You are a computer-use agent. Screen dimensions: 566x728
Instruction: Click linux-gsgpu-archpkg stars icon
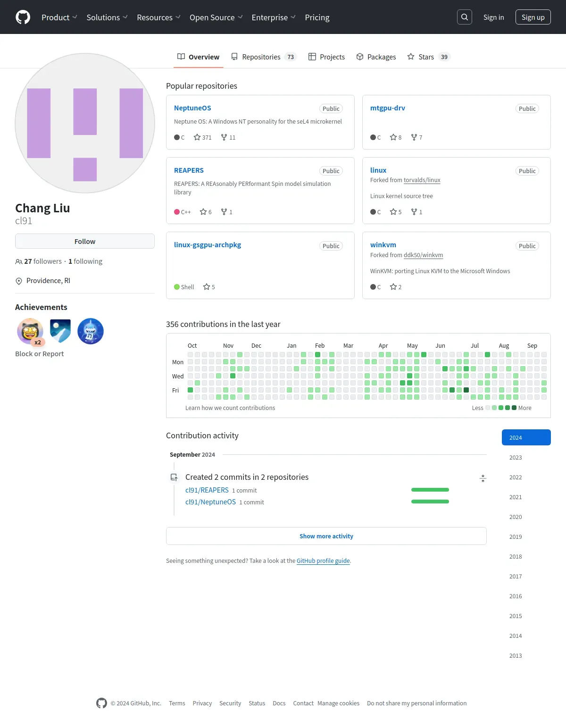[x=207, y=287]
